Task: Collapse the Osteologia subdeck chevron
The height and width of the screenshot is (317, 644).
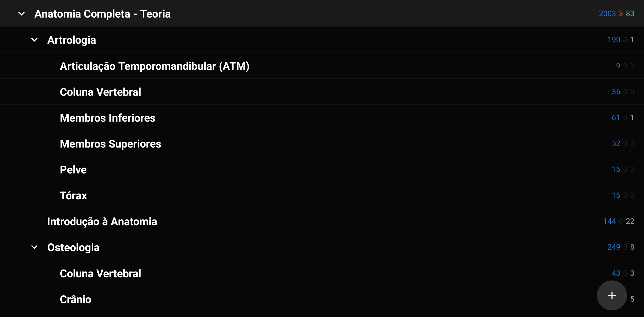Action: click(x=34, y=247)
